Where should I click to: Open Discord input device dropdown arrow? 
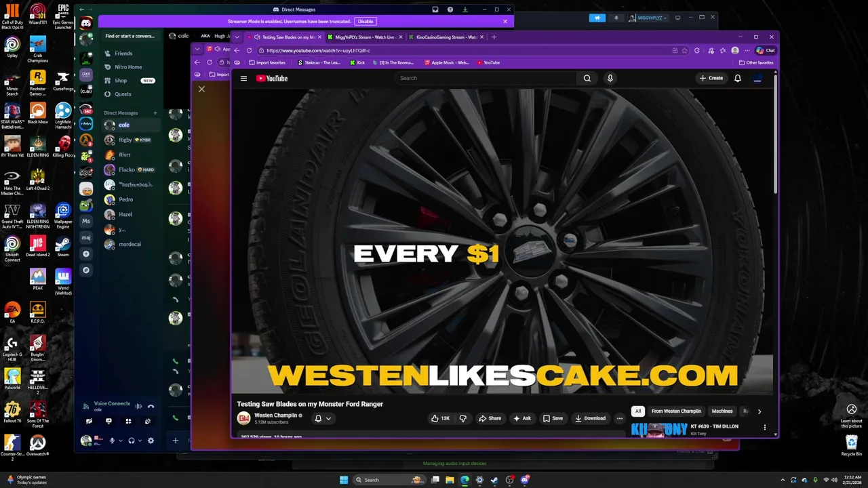(121, 441)
